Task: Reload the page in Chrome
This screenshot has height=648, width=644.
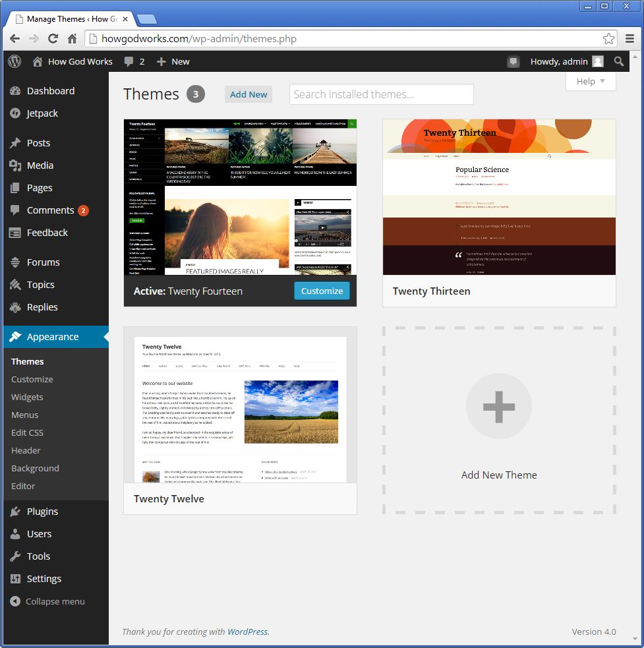Action: [53, 39]
